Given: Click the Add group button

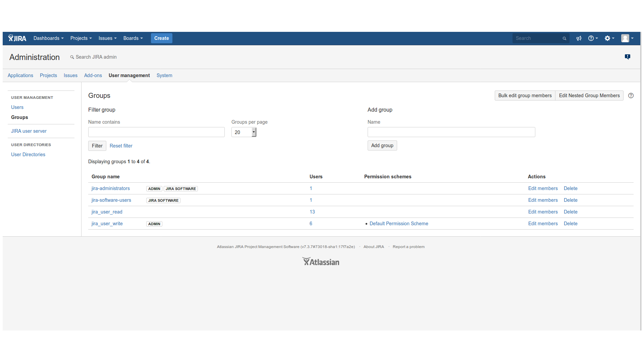Looking at the screenshot, I should pos(382,145).
